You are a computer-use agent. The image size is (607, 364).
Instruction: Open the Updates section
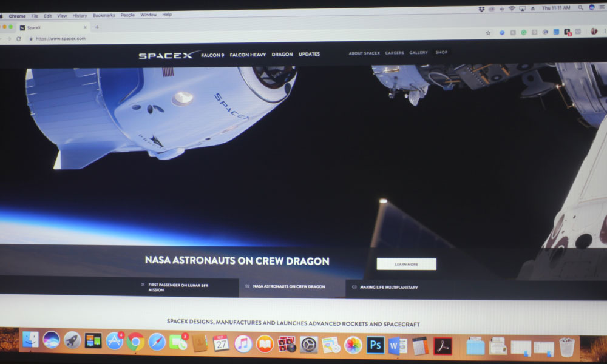309,54
